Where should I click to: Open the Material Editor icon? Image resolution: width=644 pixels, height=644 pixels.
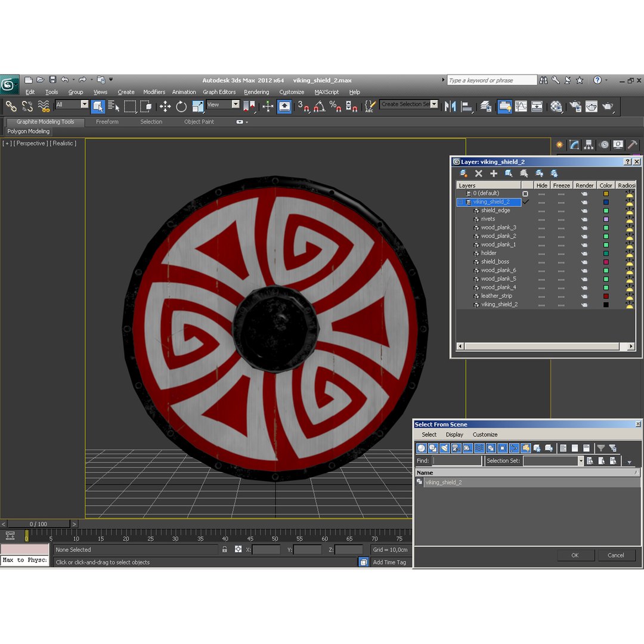556,107
